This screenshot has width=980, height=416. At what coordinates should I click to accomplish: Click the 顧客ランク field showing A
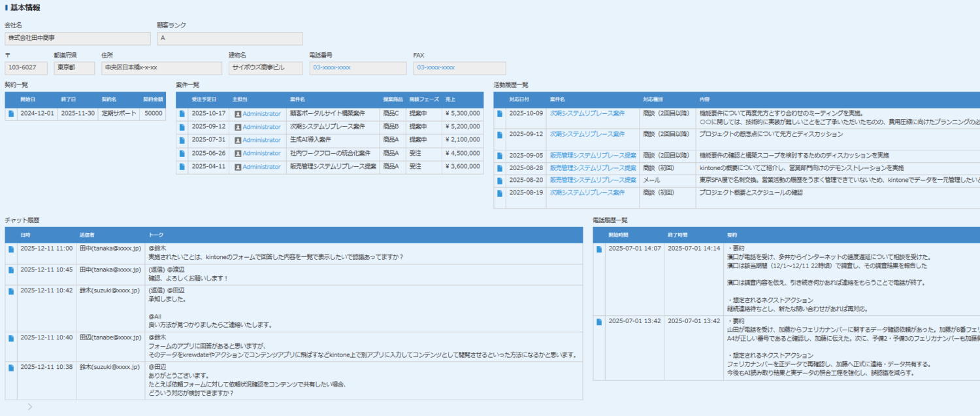pos(229,39)
